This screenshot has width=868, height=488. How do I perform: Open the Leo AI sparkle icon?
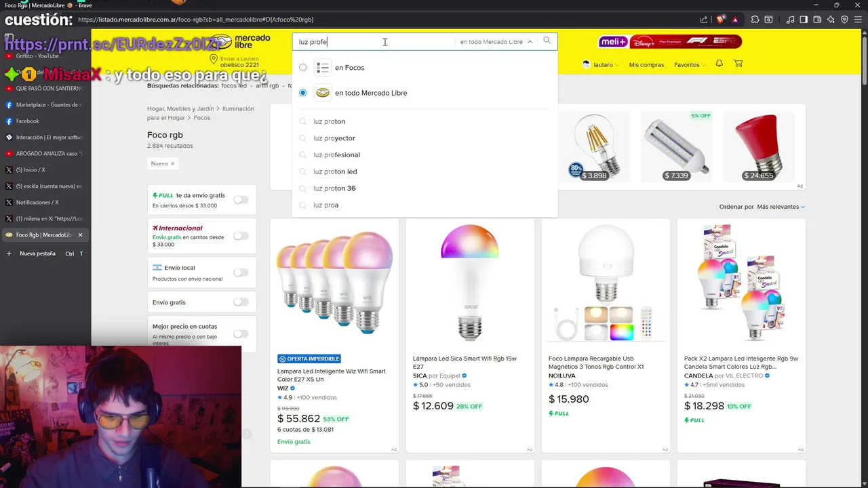[831, 20]
